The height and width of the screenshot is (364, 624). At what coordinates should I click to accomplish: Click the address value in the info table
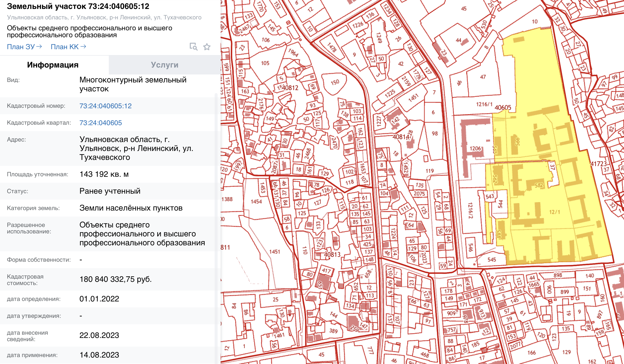click(136, 148)
